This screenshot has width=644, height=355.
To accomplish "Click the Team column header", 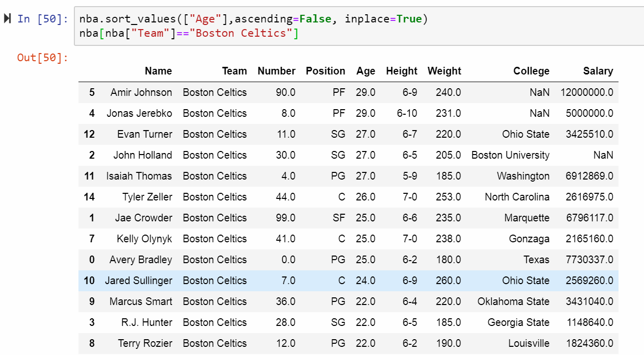I will 234,71.
